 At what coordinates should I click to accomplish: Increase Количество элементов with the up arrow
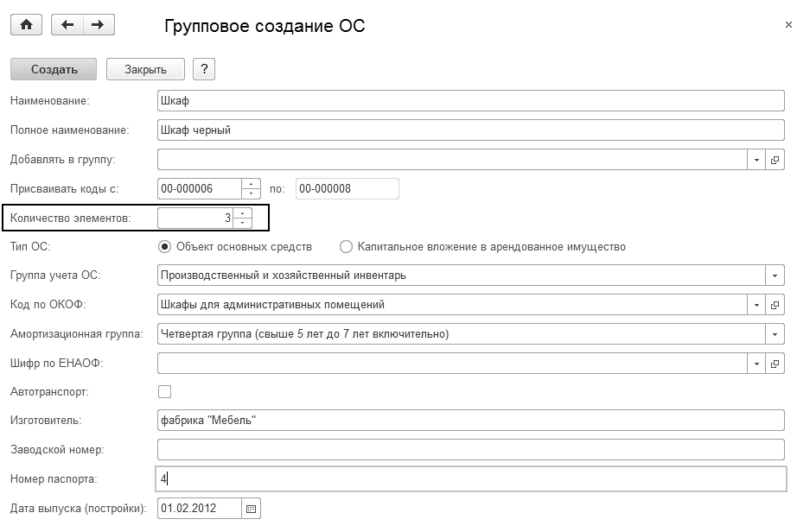[x=243, y=213]
